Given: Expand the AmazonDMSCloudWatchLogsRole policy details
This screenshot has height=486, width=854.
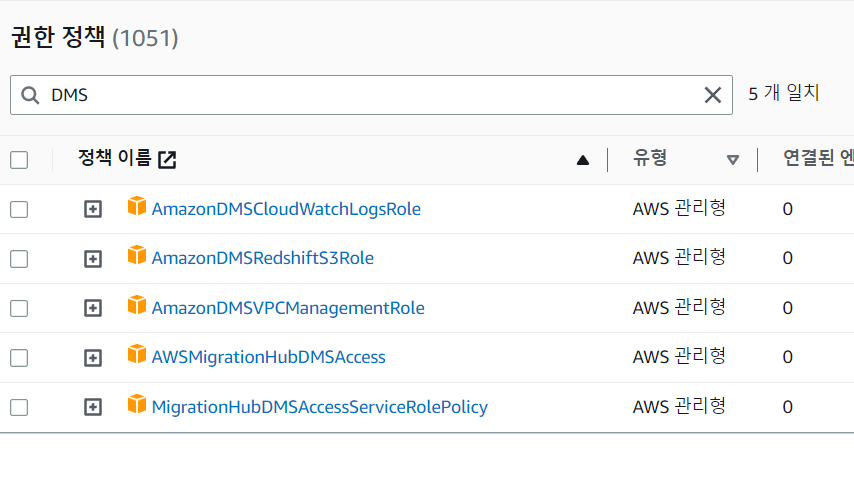Looking at the screenshot, I should 93,209.
